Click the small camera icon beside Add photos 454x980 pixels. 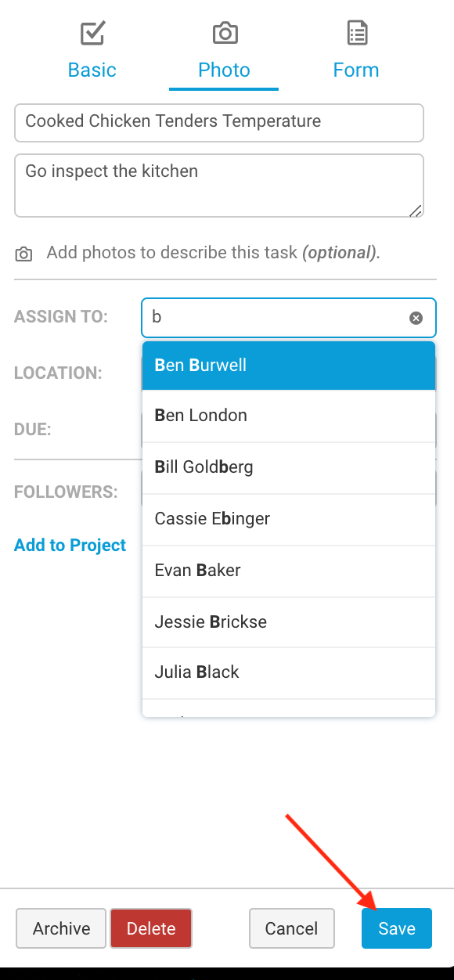tap(24, 254)
